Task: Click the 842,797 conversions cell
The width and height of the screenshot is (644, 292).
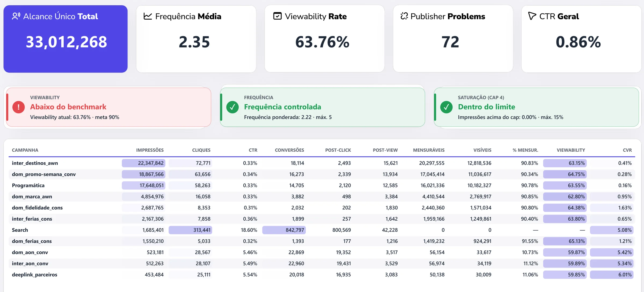Action: pyautogui.click(x=284, y=230)
